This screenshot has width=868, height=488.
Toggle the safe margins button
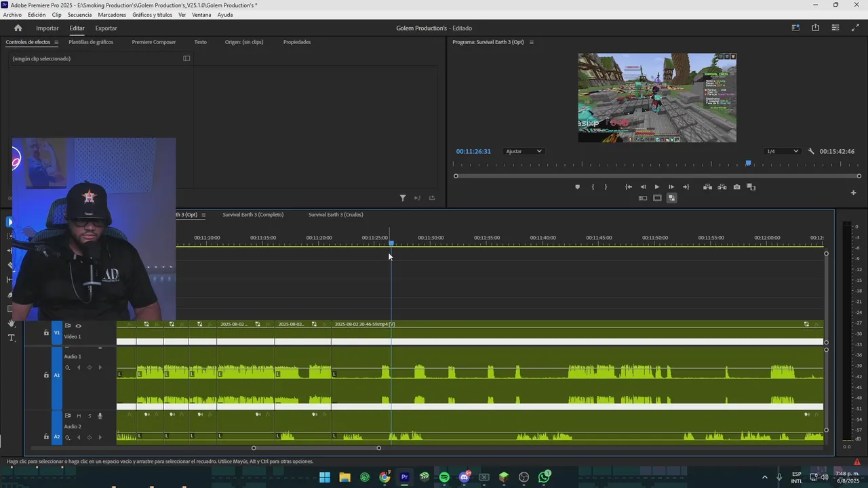[657, 198]
